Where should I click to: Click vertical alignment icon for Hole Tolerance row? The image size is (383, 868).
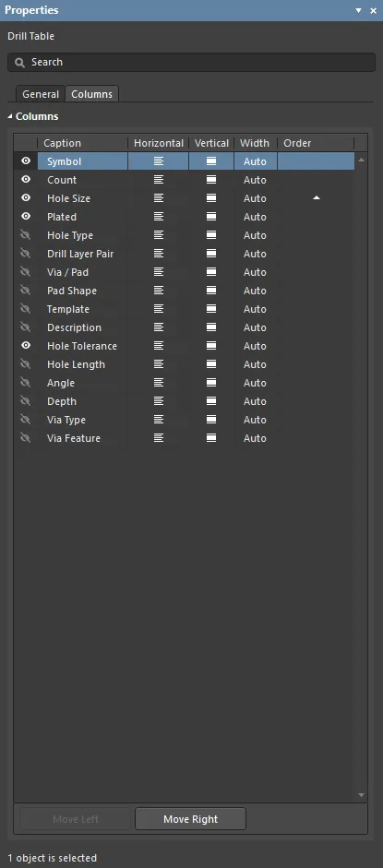210,345
